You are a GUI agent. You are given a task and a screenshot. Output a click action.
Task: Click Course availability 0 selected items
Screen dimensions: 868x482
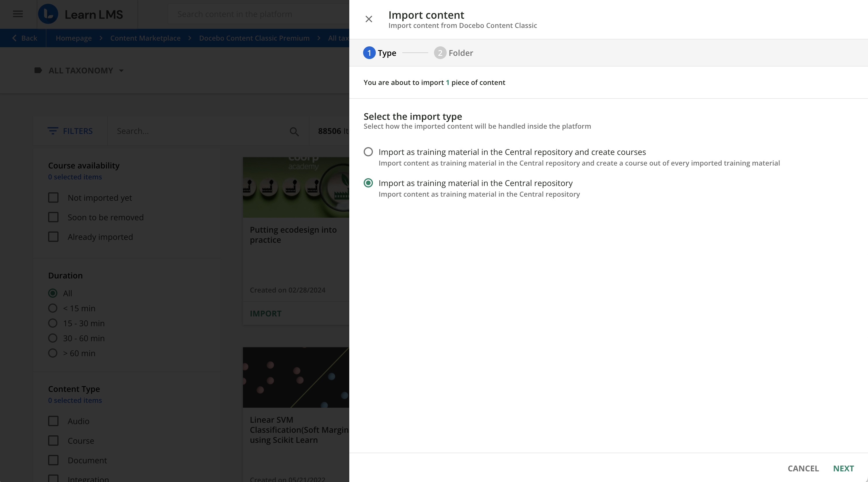75,177
